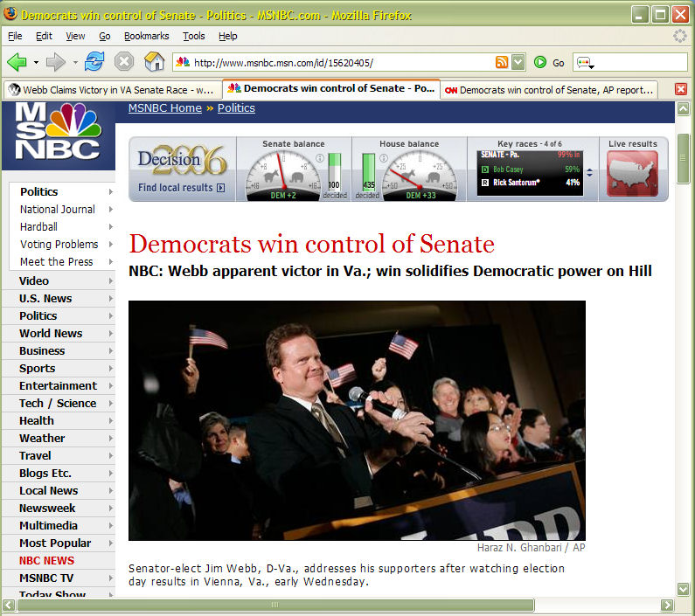Click the Decision 2006 logo
The width and height of the screenshot is (695, 616).
[x=182, y=160]
